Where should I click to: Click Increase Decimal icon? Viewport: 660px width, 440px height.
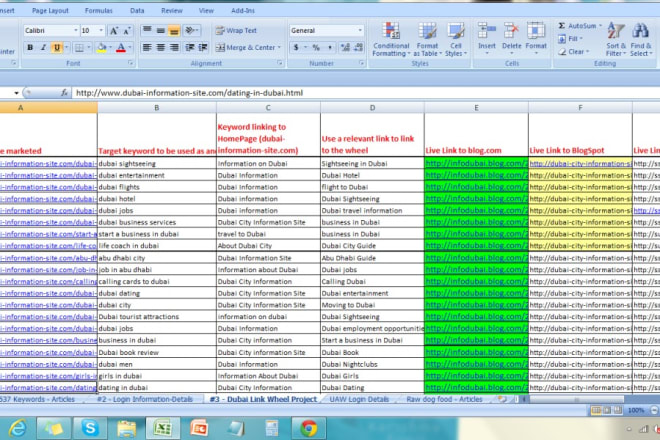(345, 48)
